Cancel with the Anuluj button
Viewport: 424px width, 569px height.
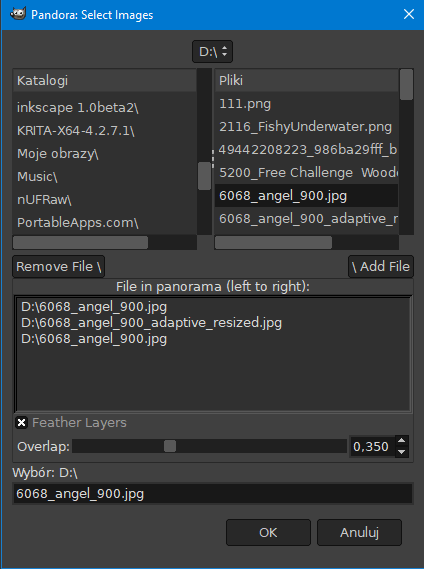click(x=359, y=532)
